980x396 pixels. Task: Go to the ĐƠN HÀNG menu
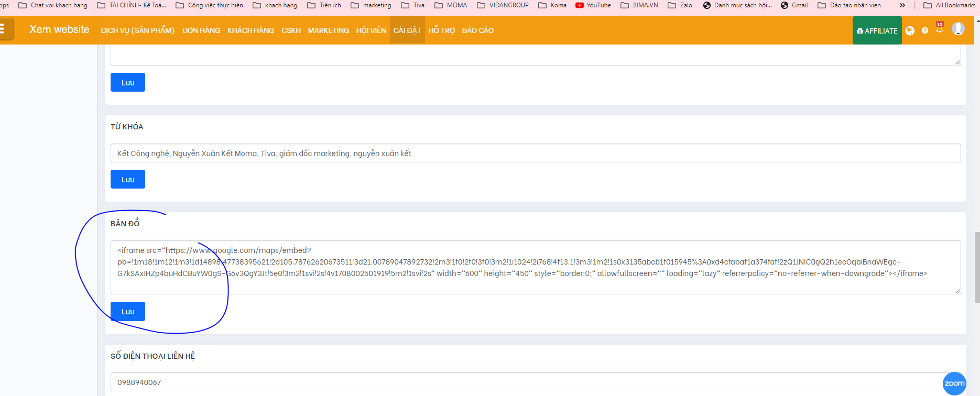click(x=201, y=30)
